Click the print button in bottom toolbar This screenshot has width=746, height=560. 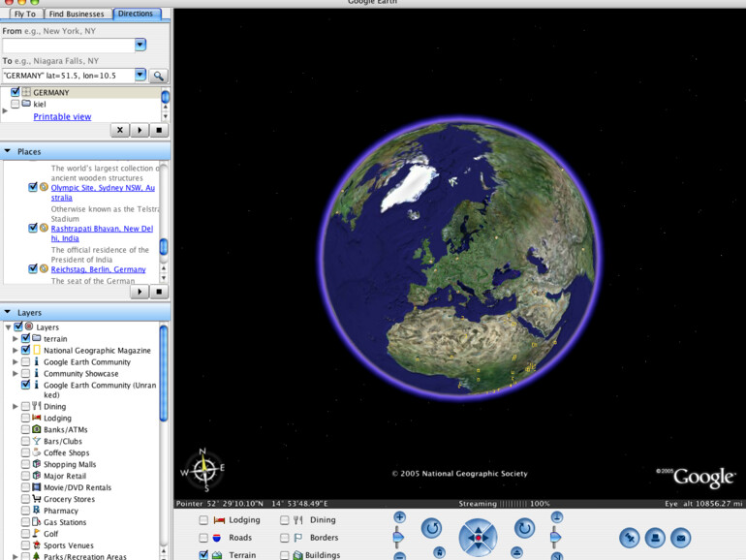[655, 538]
